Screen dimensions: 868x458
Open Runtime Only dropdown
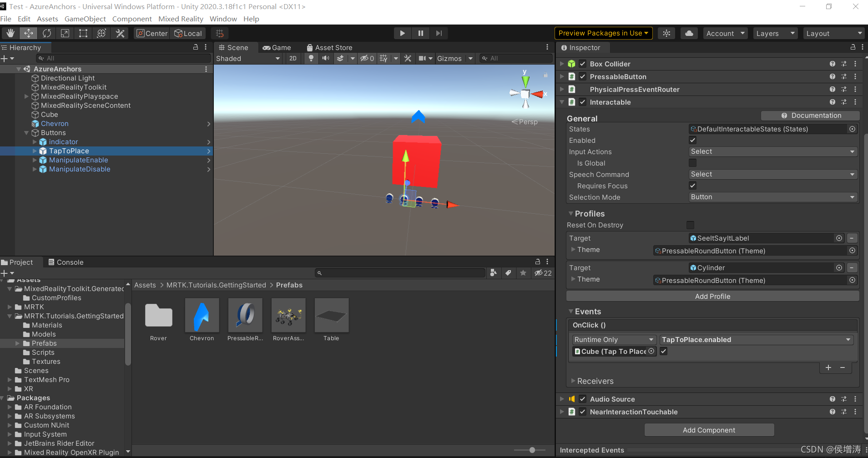[x=614, y=340]
